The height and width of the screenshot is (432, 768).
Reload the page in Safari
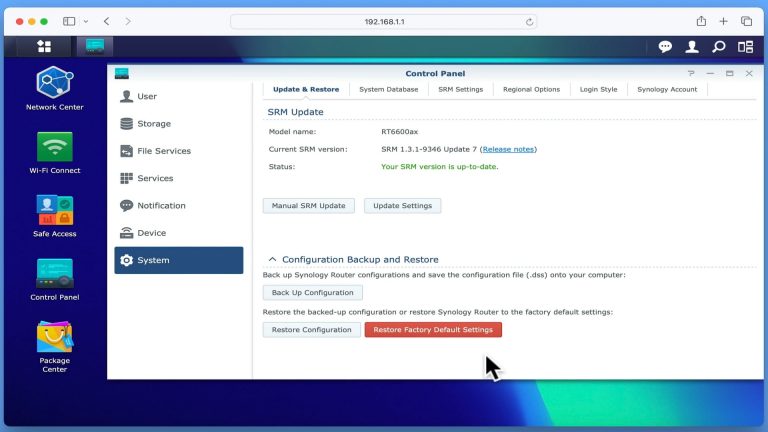click(x=529, y=22)
